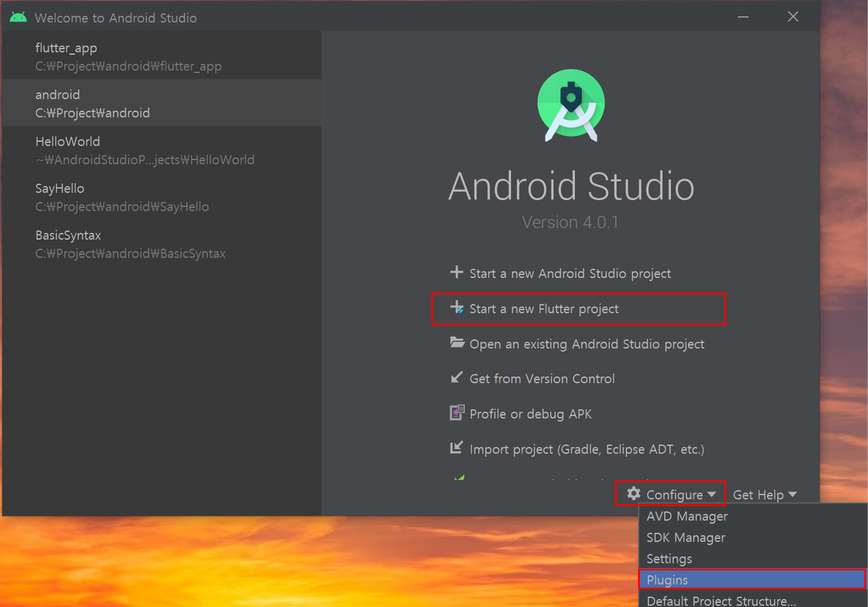Open an existing Android Studio project
The image size is (868, 607).
pos(586,344)
